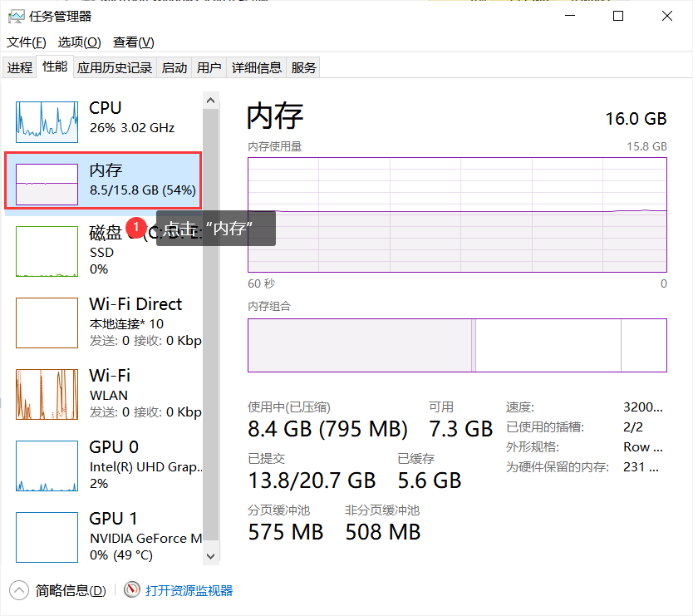Click the 外形规格 Row value
693x616 pixels.
[x=643, y=446]
